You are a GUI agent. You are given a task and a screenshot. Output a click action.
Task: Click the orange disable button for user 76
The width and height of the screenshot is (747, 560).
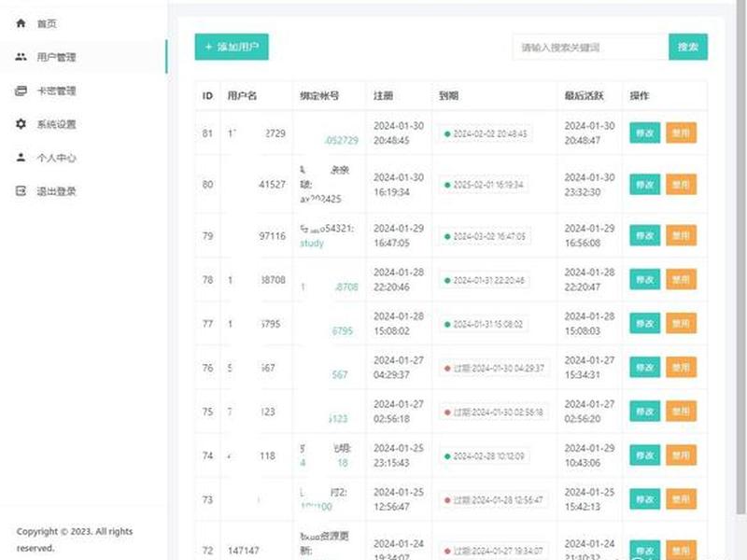coord(681,367)
